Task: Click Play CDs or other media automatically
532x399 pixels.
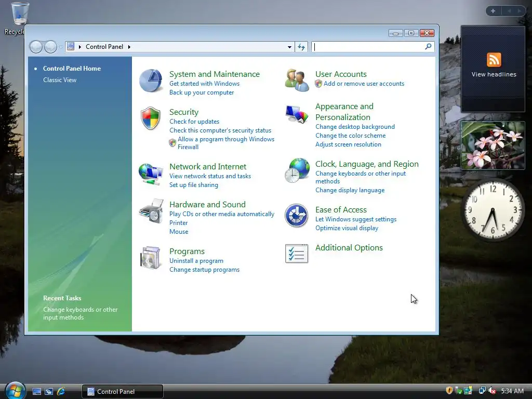Action: coord(221,214)
